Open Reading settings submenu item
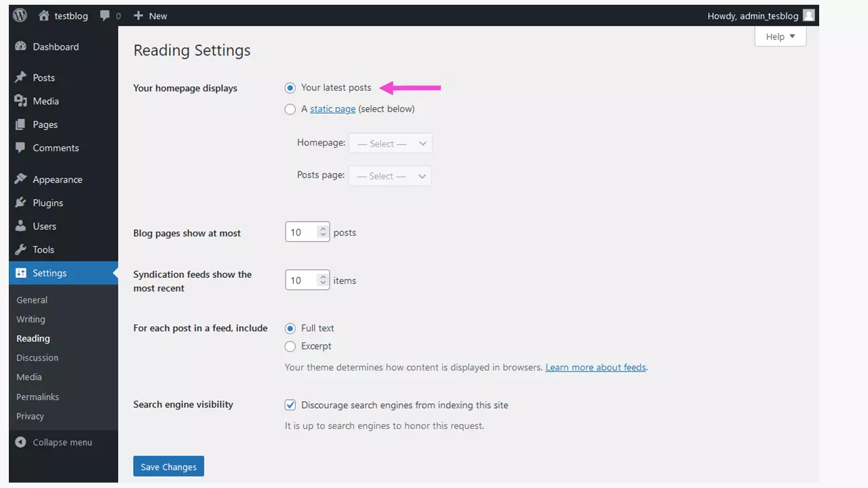Viewport: 868px width, 488px height. [x=33, y=338]
